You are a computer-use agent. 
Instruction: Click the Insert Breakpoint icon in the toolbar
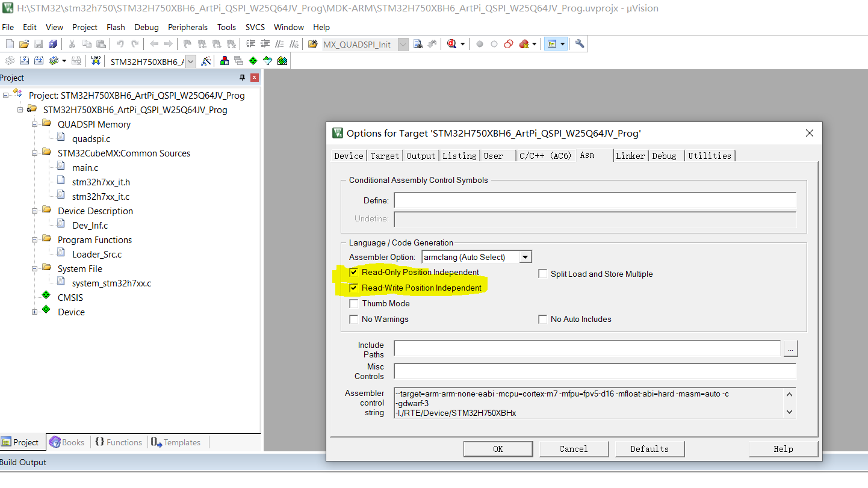coord(480,44)
